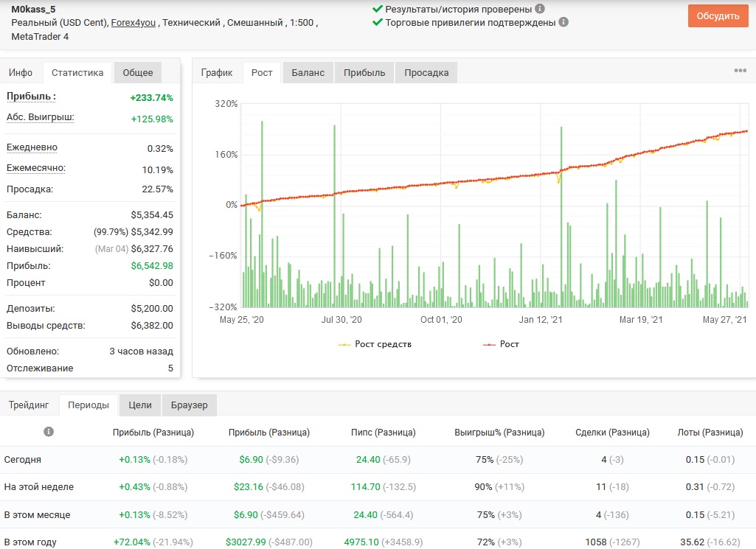756x549 pixels.
Task: Click the На этой неделе row label
Action: coord(39,487)
